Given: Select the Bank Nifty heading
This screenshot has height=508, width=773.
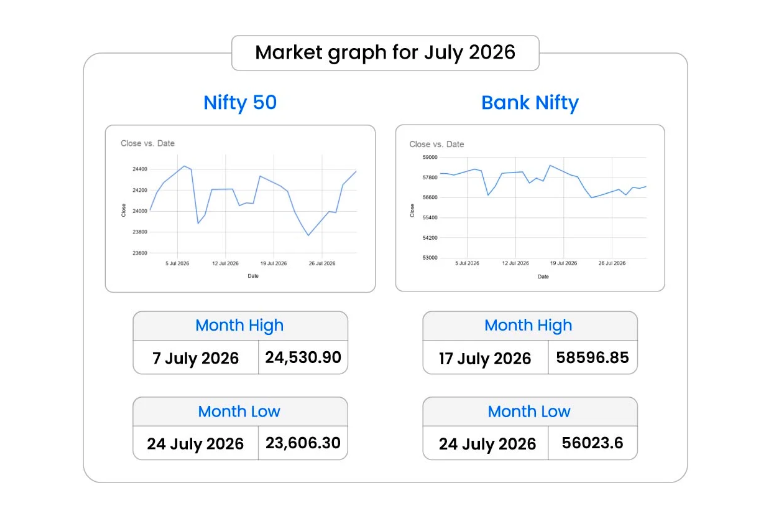Looking at the screenshot, I should point(530,103).
